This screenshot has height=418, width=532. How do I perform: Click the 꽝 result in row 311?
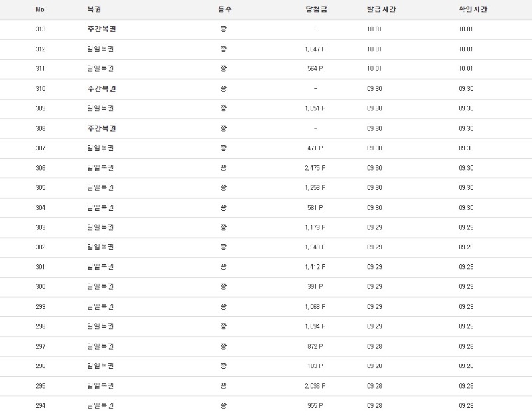point(223,69)
